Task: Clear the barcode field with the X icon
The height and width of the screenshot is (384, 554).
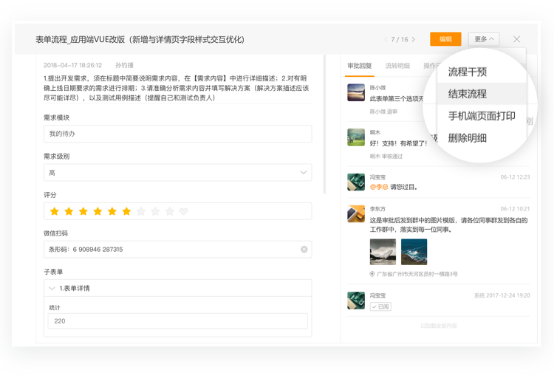Action: [304, 249]
